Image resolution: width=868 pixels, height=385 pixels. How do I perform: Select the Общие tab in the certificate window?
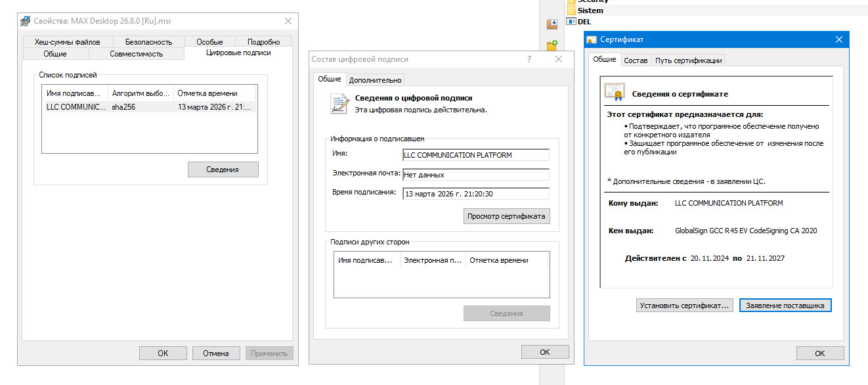(x=605, y=59)
